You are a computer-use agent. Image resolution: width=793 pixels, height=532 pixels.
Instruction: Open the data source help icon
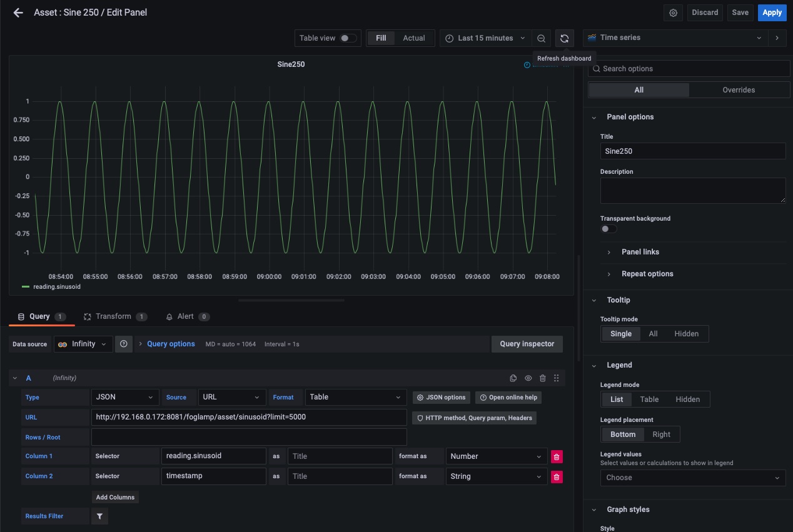coord(124,344)
